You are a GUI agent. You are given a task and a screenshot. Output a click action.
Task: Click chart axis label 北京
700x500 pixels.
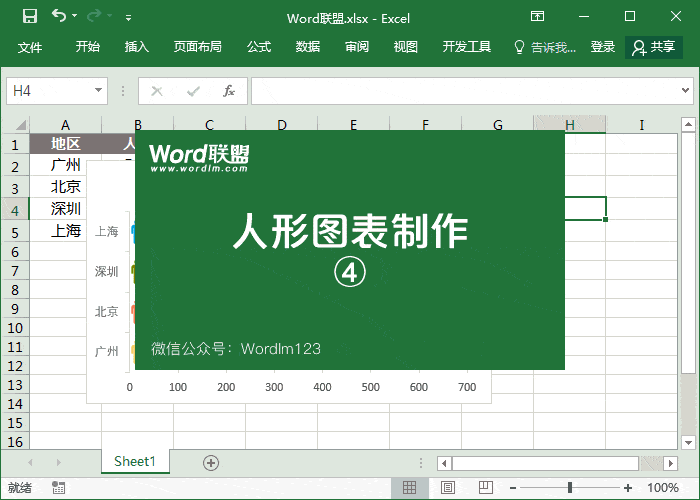(107, 311)
